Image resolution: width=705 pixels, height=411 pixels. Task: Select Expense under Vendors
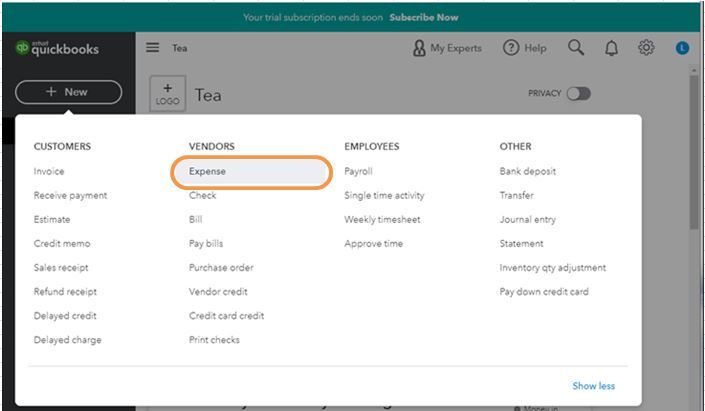pos(251,171)
